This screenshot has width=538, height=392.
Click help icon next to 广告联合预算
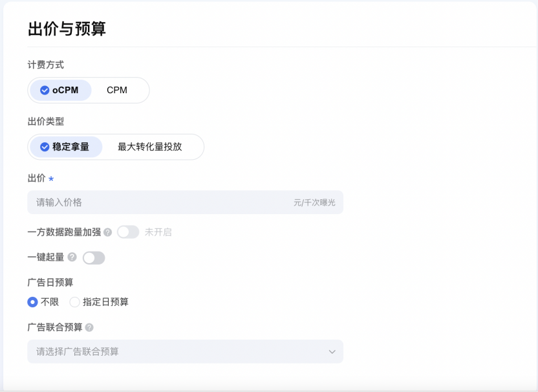click(x=89, y=327)
